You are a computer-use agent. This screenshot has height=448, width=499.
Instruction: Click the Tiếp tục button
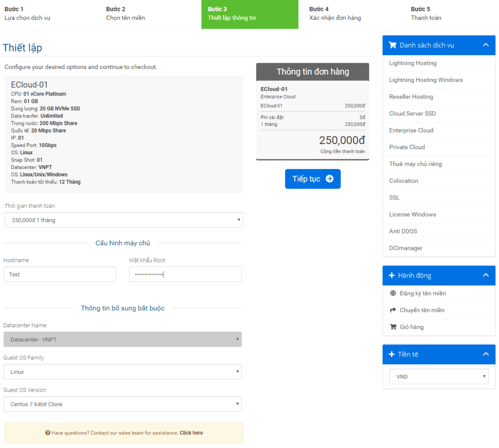313,179
